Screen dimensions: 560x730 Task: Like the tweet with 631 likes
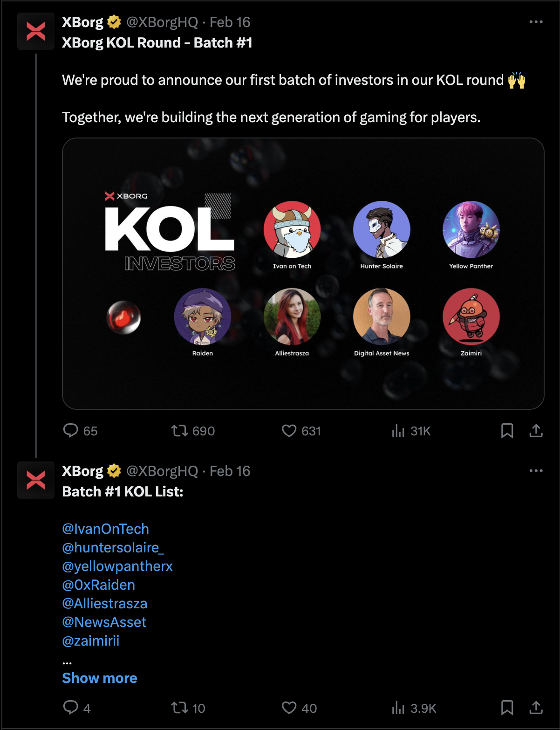pos(289,431)
